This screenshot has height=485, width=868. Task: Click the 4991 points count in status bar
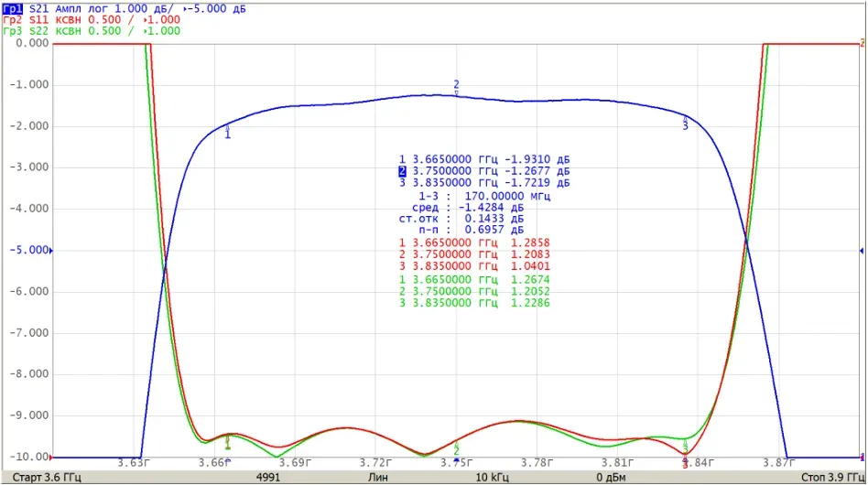pyautogui.click(x=268, y=478)
